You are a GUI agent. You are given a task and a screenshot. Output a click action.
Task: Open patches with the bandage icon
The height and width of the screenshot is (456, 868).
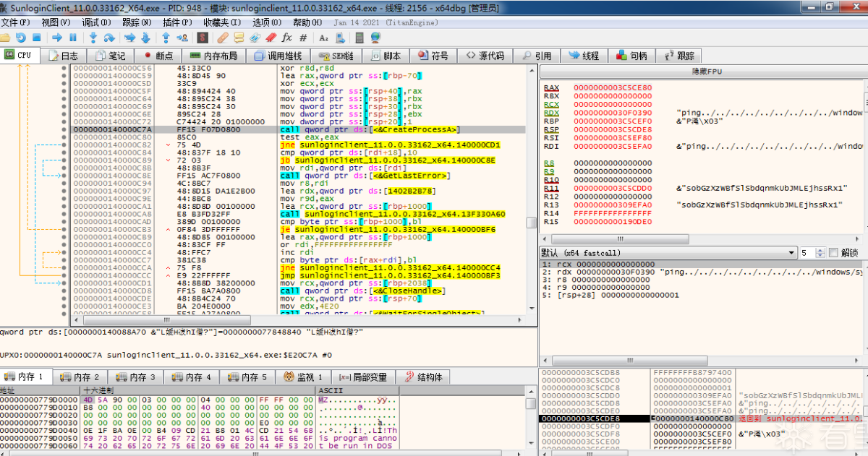pos(223,38)
